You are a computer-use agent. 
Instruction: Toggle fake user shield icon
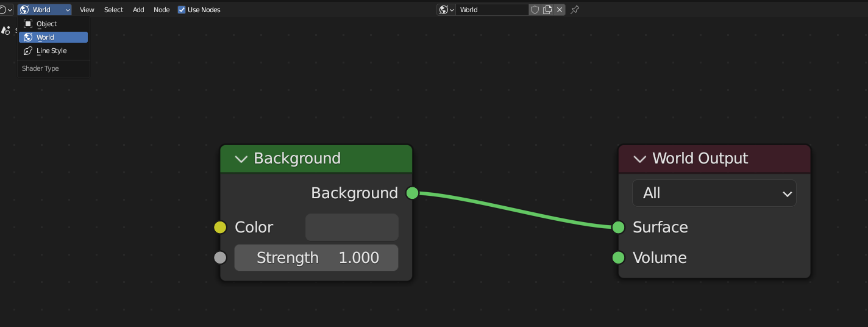tap(535, 10)
